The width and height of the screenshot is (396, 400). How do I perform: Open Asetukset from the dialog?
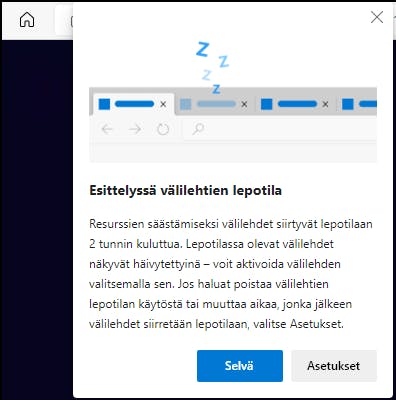[x=334, y=366]
